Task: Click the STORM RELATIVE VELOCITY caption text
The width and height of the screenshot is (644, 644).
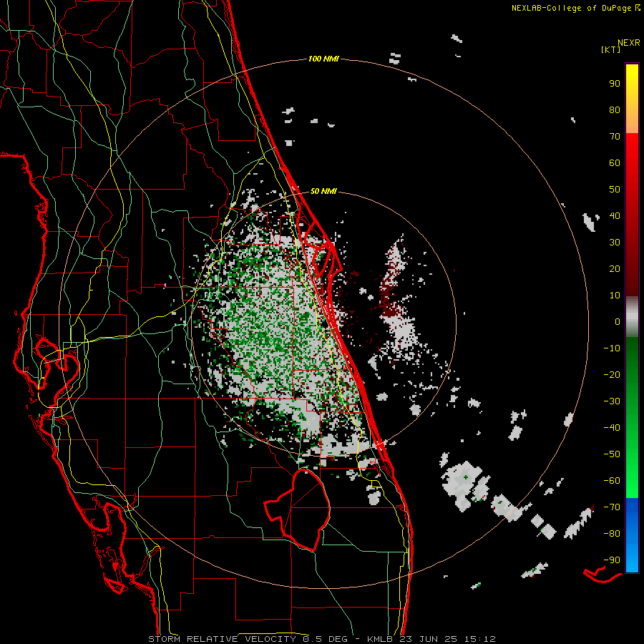Action: pos(222,639)
